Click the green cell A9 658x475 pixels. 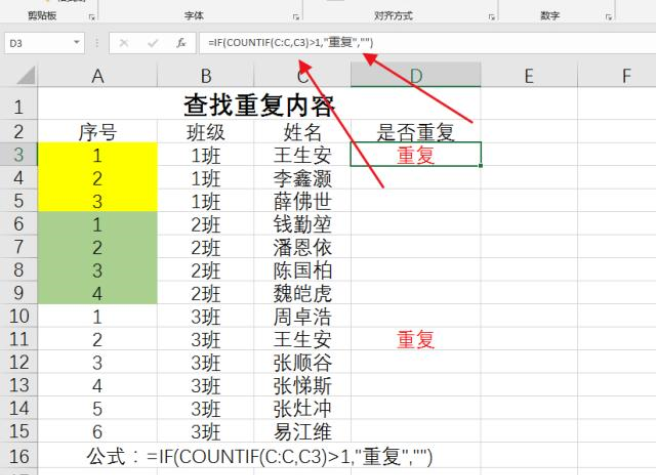point(97,295)
